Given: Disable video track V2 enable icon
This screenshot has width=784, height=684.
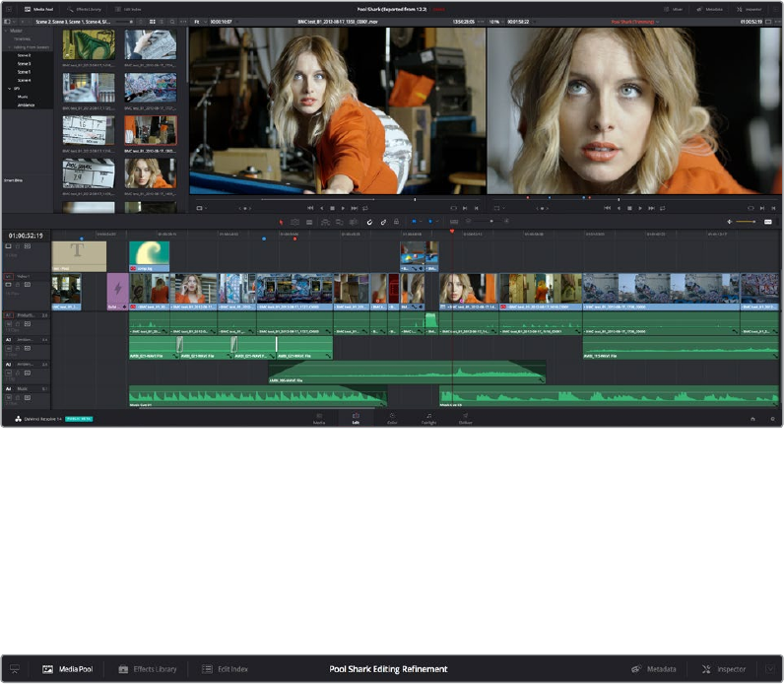Looking at the screenshot, I should click(x=9, y=246).
